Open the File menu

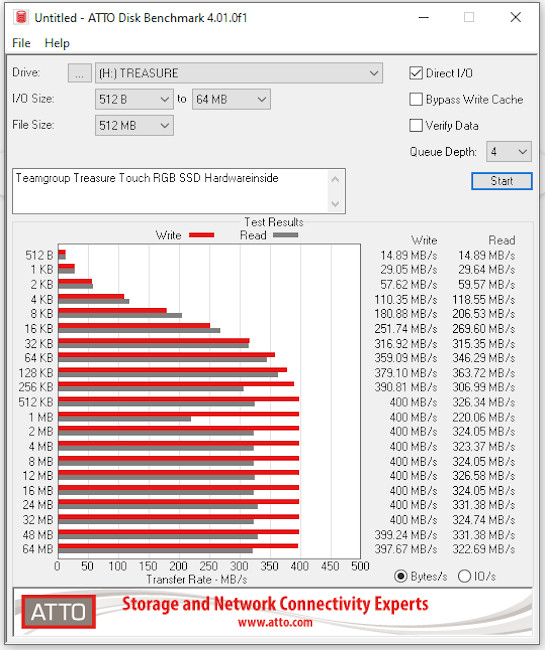click(21, 43)
